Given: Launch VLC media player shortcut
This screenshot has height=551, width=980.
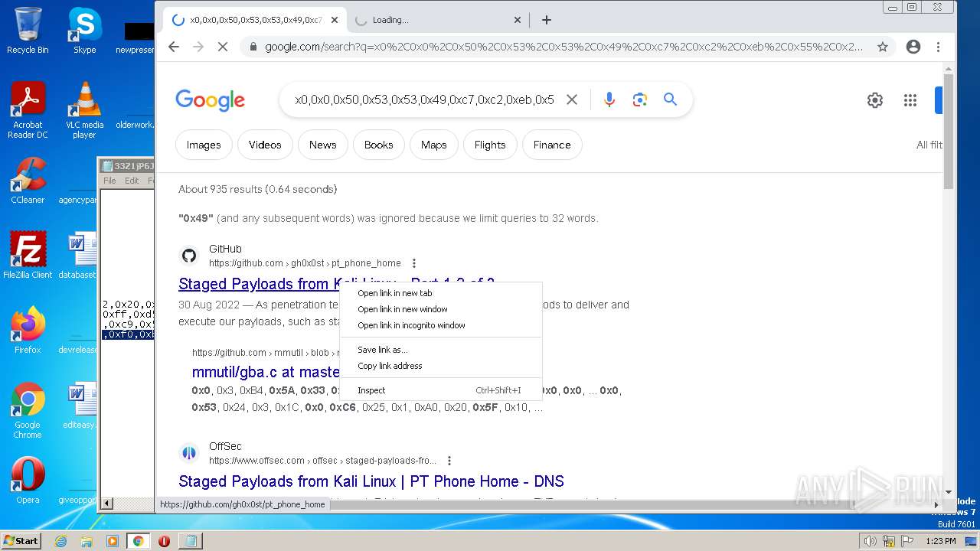Looking at the screenshot, I should (x=84, y=110).
